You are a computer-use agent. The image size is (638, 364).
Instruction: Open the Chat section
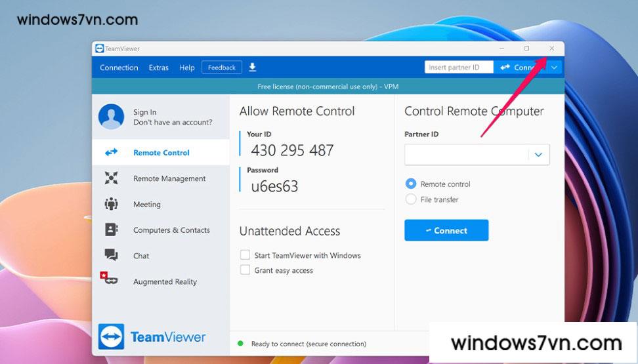pos(161,255)
